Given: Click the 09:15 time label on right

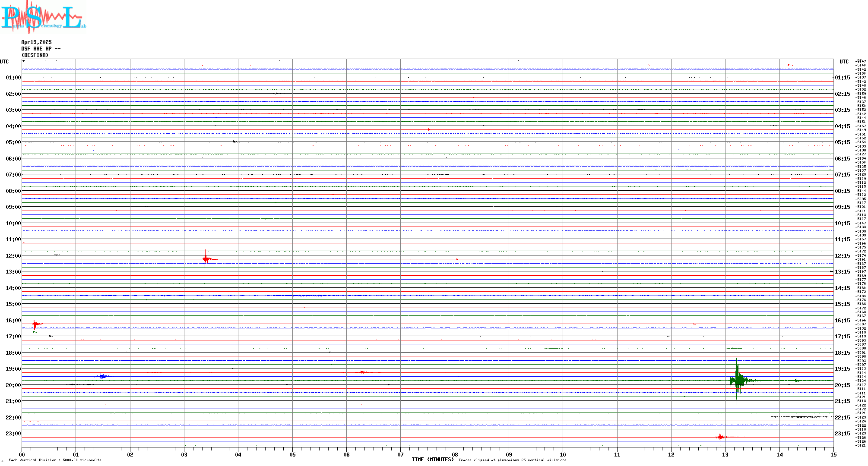Looking at the screenshot, I should (842, 207).
